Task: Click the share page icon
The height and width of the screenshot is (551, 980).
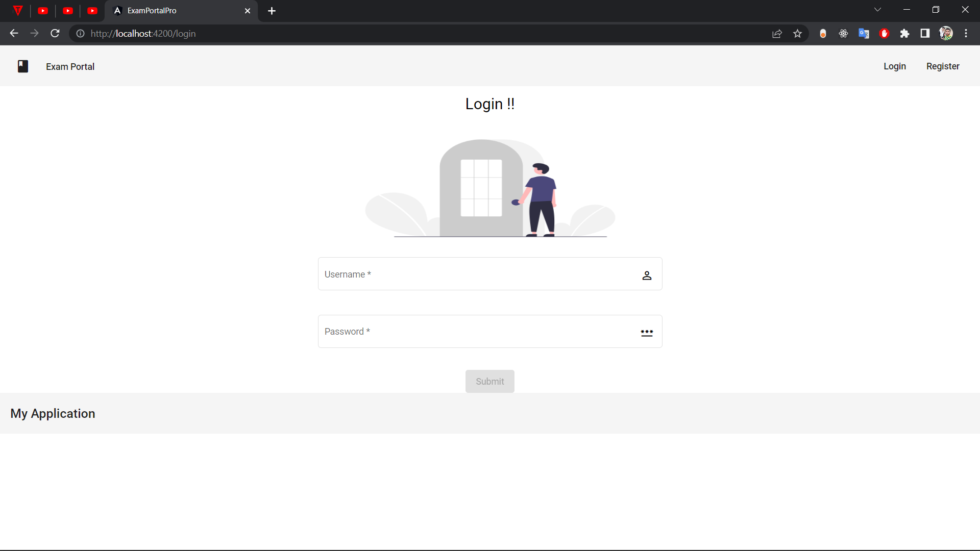Action: 777,34
